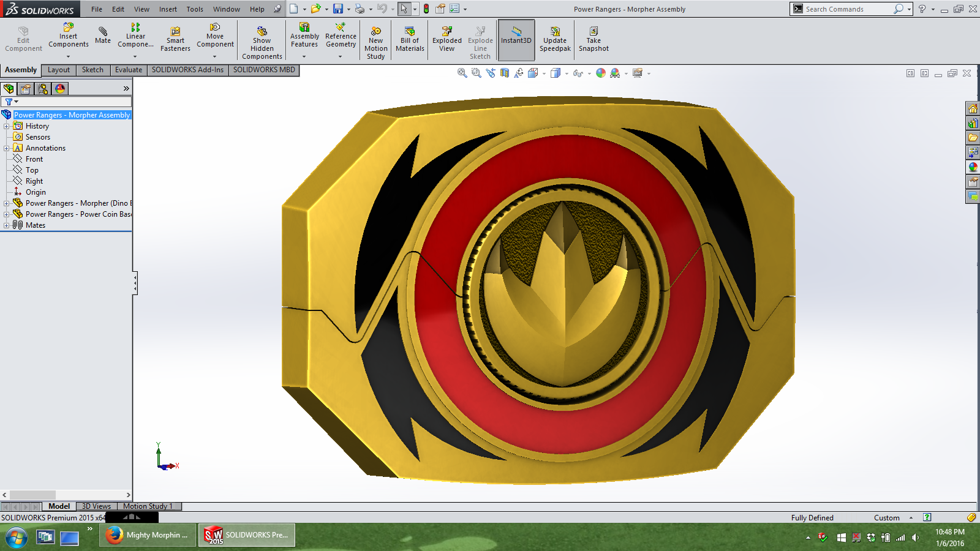Select the Sensors folder

[38, 137]
